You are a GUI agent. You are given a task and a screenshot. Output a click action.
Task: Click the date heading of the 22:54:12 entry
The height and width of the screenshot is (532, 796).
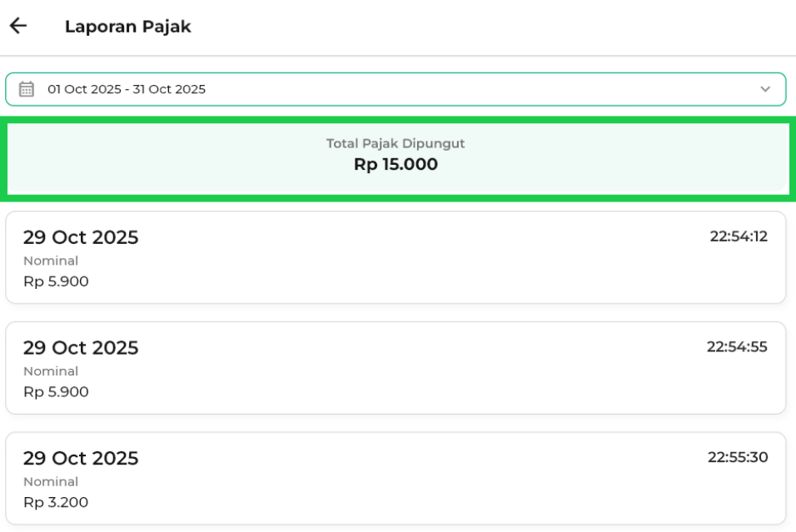81,237
